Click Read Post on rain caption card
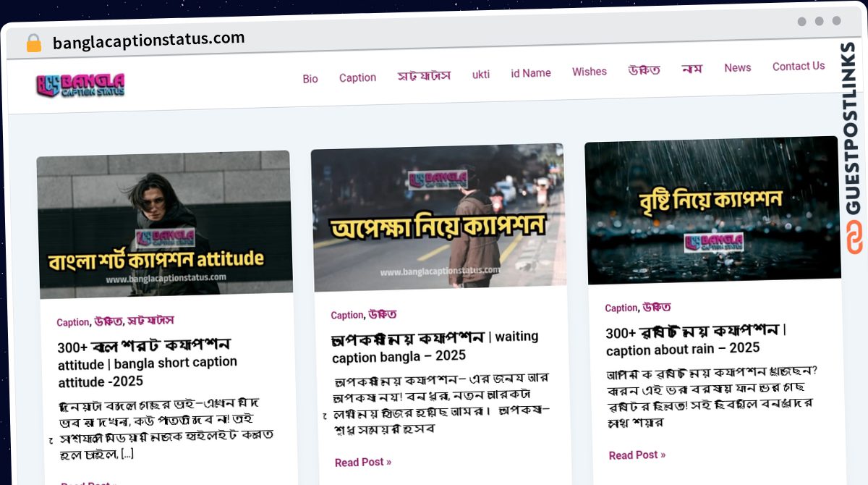Image resolution: width=868 pixels, height=485 pixels. (637, 455)
